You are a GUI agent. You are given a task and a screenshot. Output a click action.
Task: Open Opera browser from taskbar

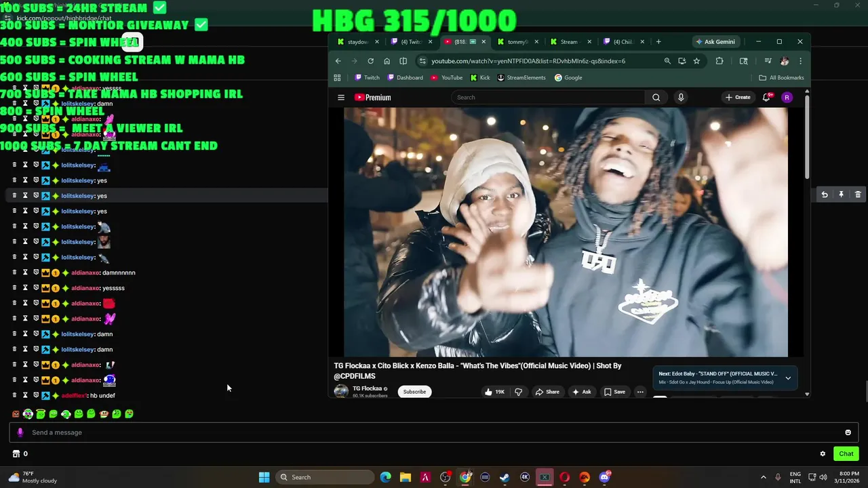coord(564,477)
